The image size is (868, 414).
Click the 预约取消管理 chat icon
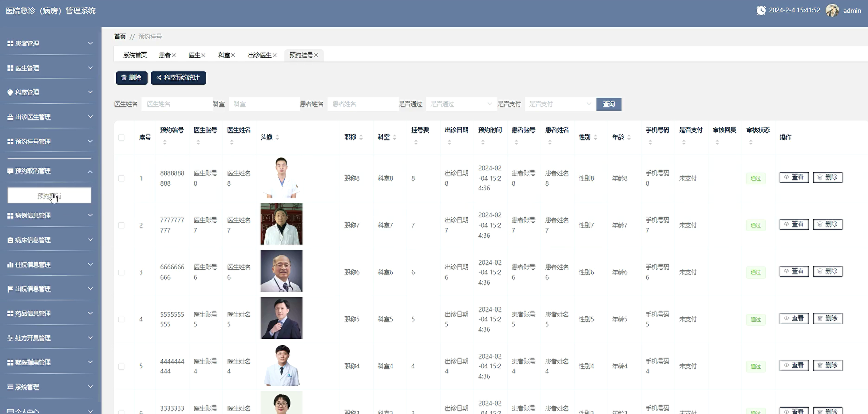10,171
